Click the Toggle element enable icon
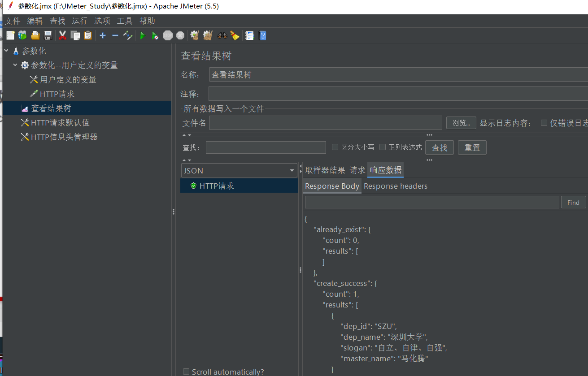The width and height of the screenshot is (588, 376). click(x=128, y=35)
